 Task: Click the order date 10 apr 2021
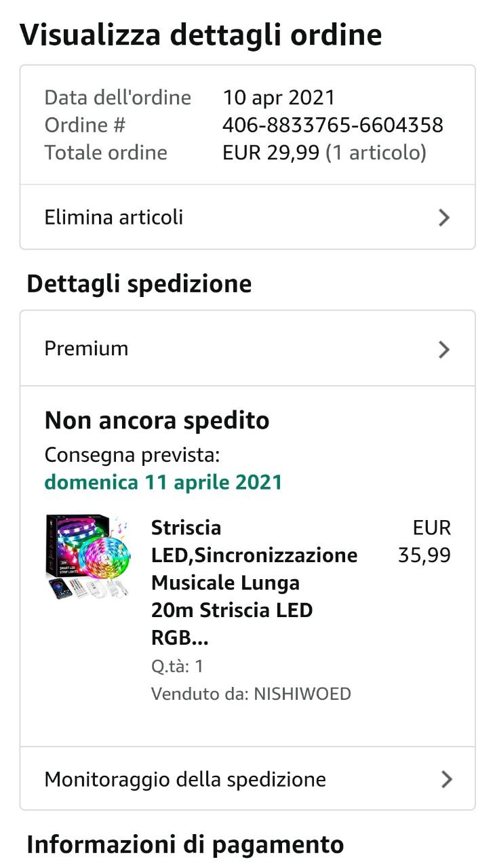279,98
